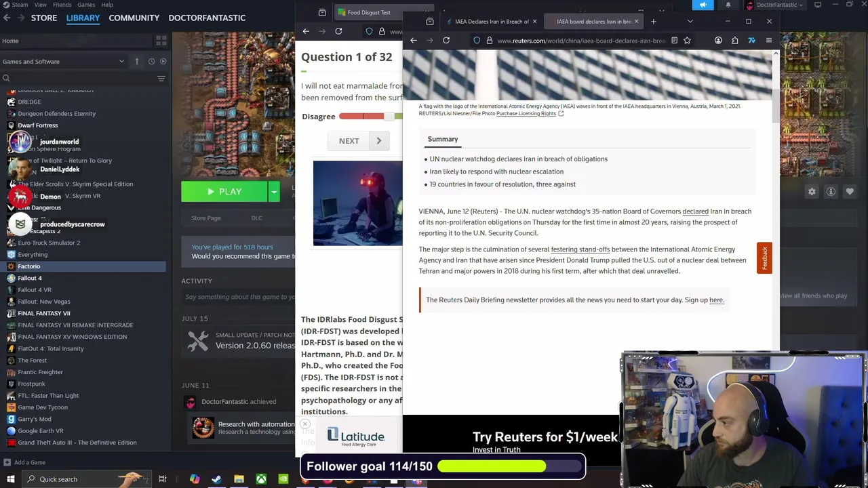Open the Feedback tab on Reuters page

point(764,258)
